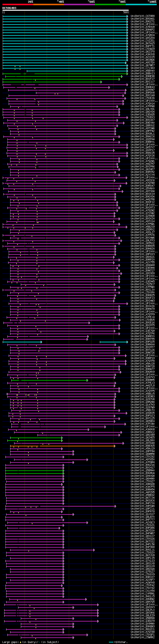Screen dimensions: 159x644
Task: Select the UniRef100_Q6ZIF8 hit label
Action: coord(143,52)
